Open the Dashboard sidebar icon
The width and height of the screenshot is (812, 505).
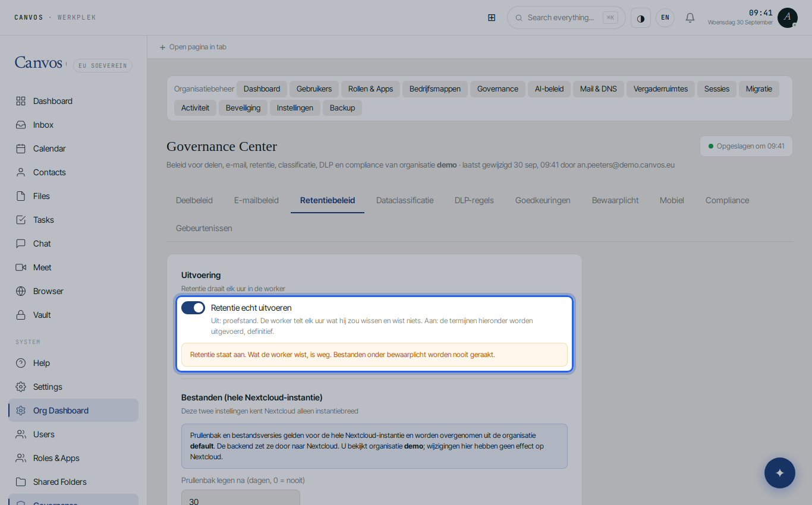pyautogui.click(x=21, y=101)
